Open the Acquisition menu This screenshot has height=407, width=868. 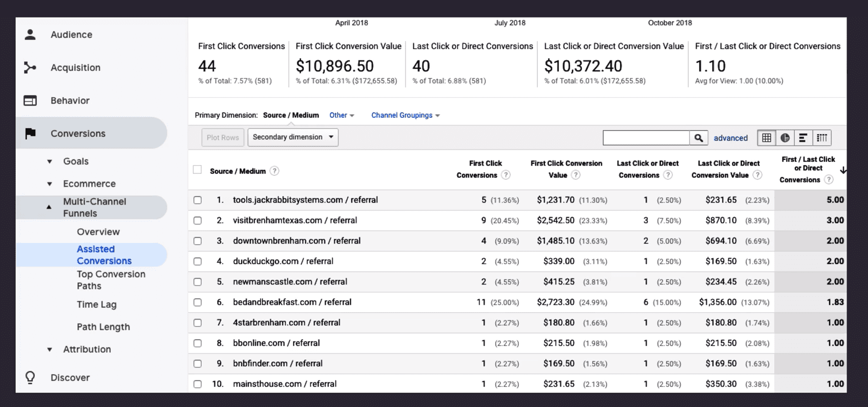click(x=75, y=68)
